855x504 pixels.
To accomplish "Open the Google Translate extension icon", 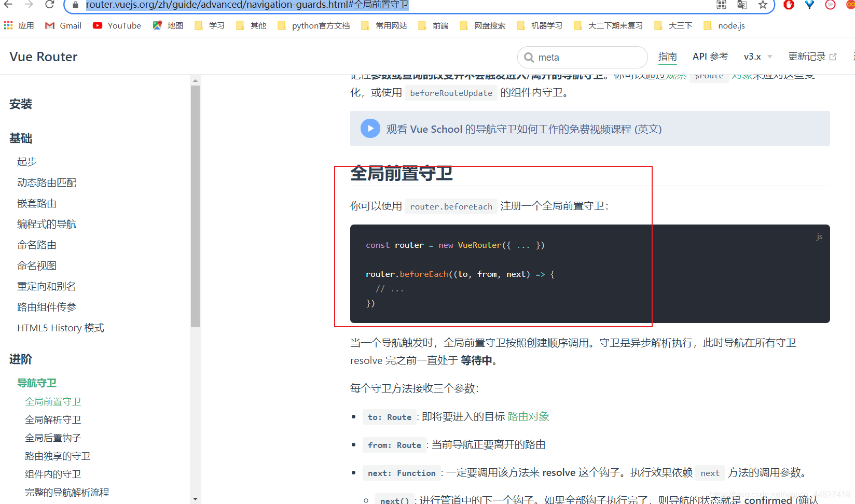I will [x=742, y=5].
